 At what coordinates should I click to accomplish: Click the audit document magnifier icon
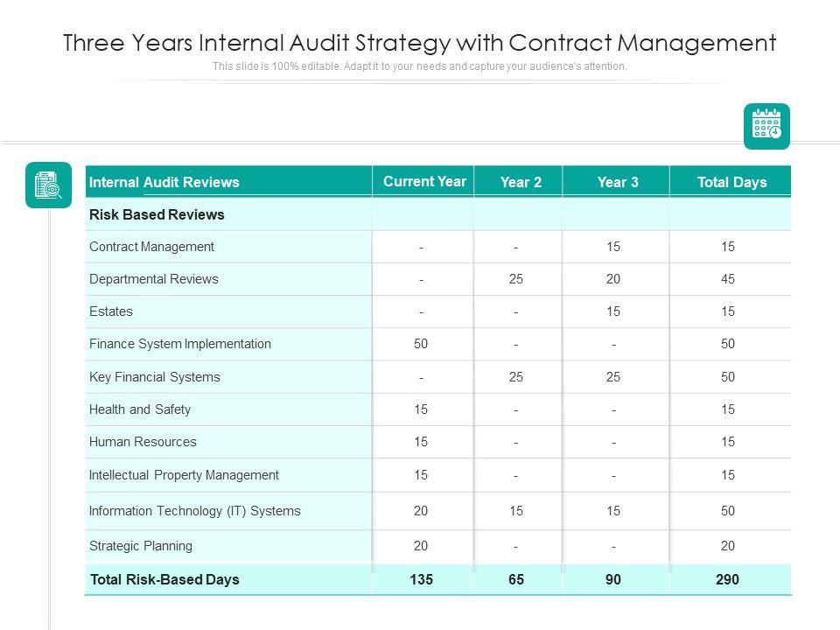tap(48, 185)
